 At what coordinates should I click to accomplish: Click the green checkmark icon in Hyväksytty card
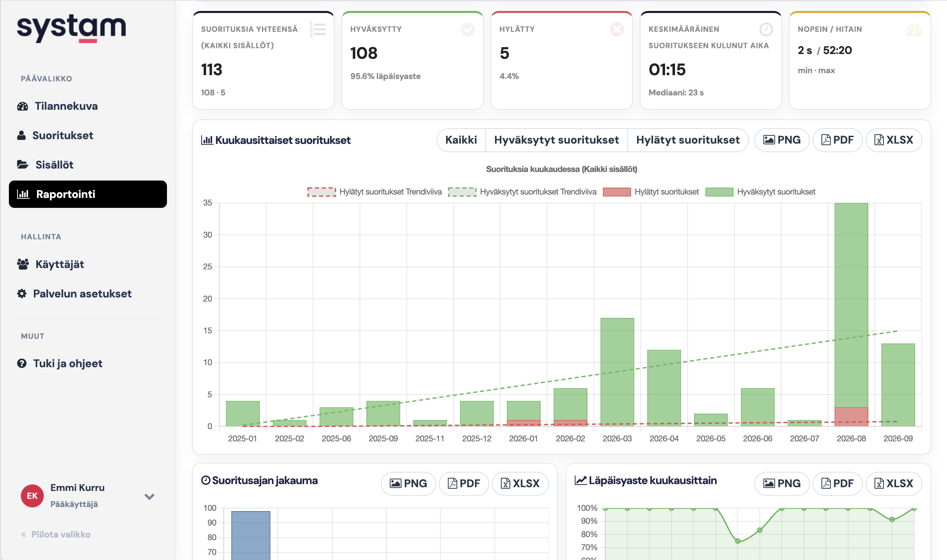click(x=468, y=29)
